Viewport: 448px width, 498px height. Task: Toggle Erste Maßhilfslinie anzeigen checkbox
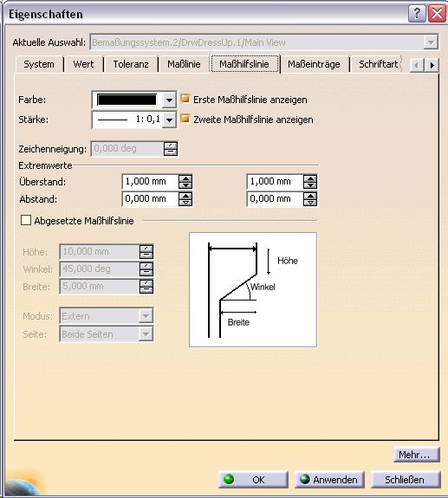pos(185,99)
